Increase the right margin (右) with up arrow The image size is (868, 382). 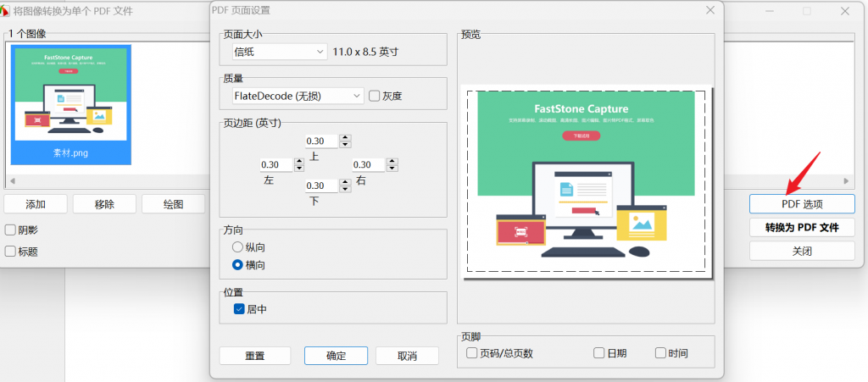click(392, 162)
